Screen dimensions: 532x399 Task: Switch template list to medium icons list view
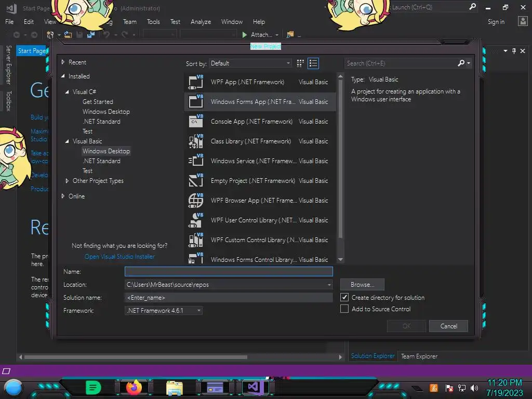click(x=313, y=63)
